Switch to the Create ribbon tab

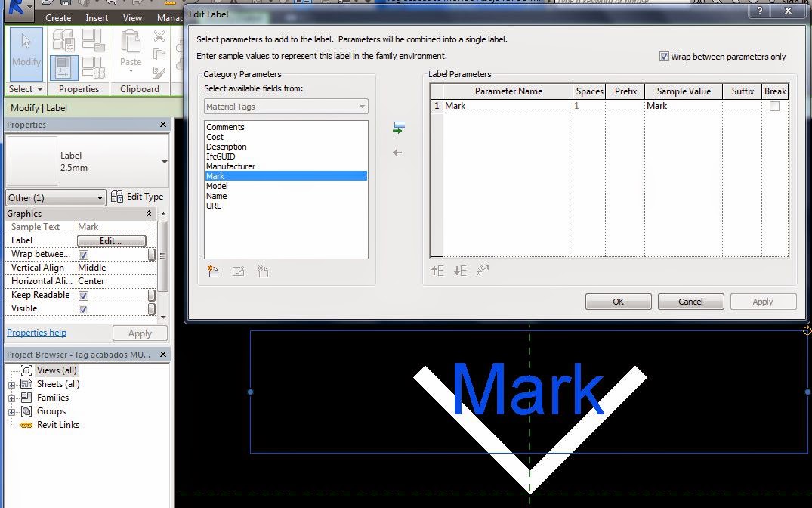coord(58,17)
